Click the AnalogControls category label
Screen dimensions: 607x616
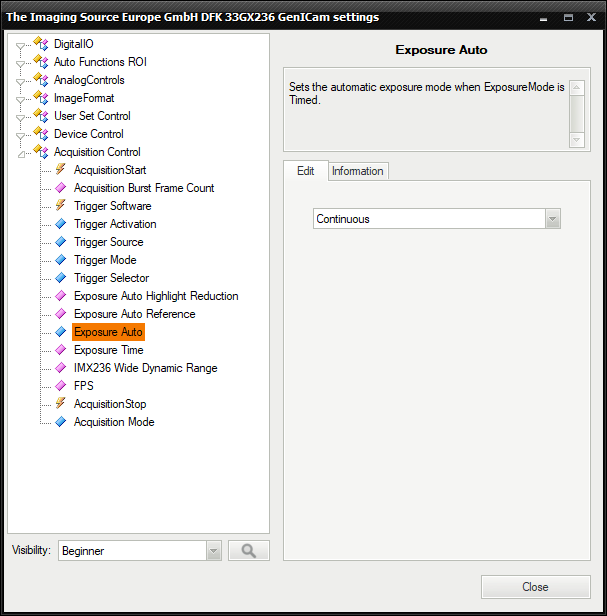(x=89, y=80)
